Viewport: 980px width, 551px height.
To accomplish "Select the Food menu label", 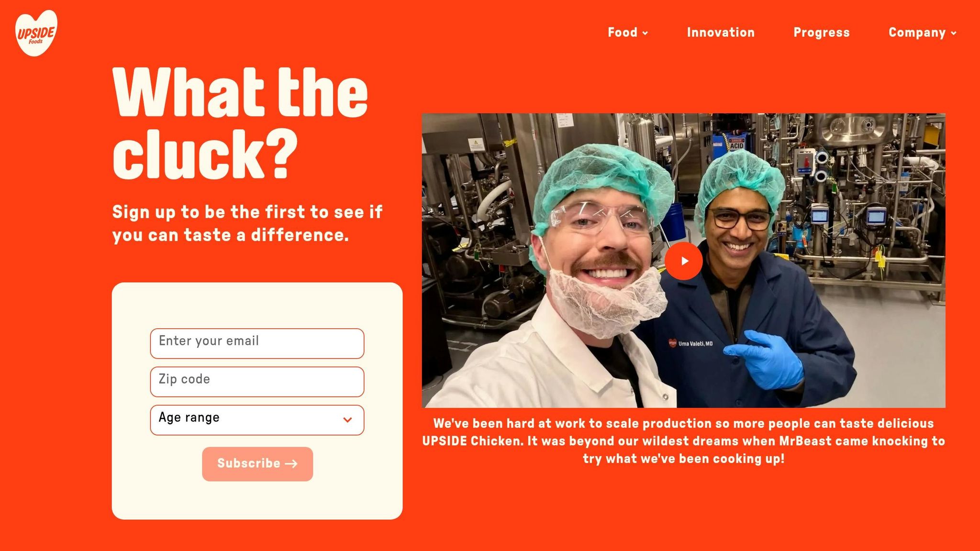I will [623, 33].
